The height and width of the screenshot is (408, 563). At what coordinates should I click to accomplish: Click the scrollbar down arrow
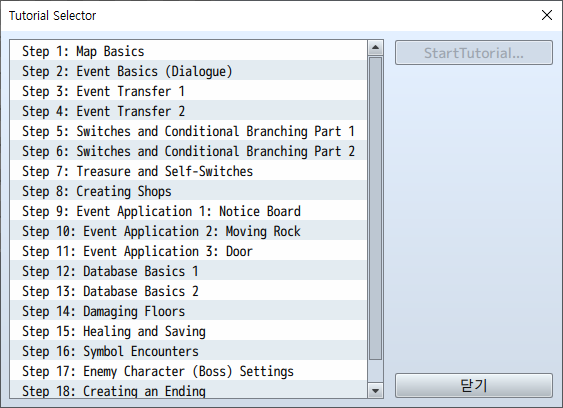[376, 390]
